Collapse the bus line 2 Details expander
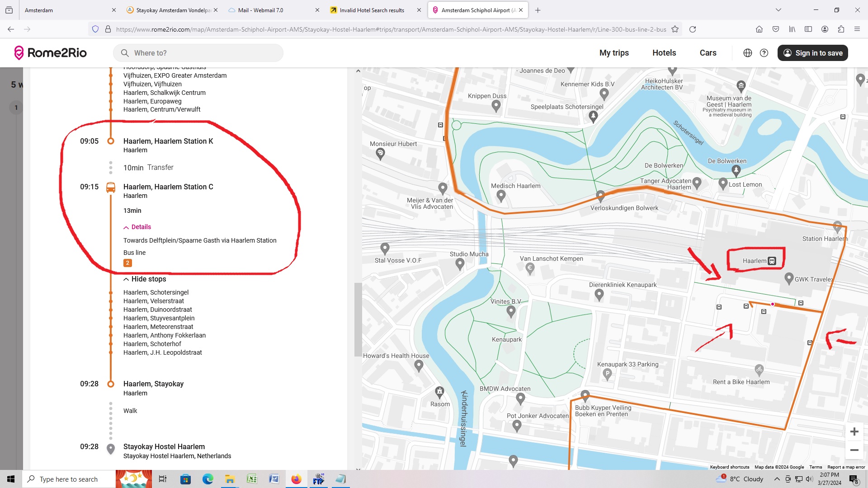Image resolution: width=868 pixels, height=488 pixels. (x=137, y=227)
